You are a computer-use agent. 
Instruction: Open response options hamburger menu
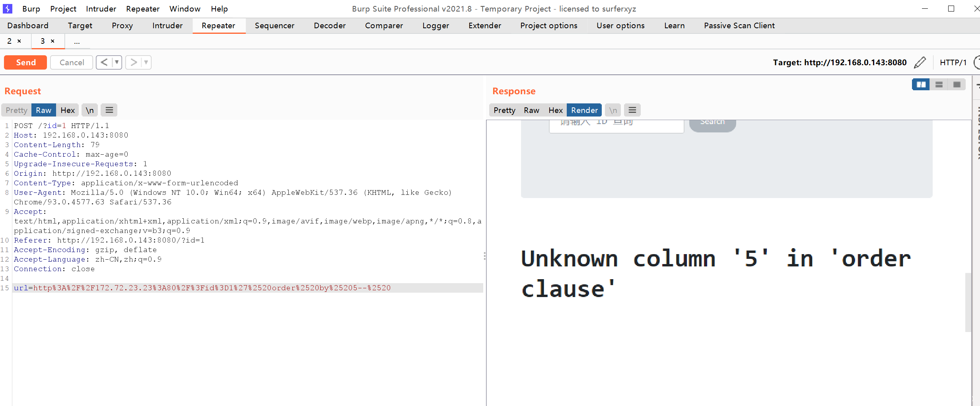pos(632,110)
